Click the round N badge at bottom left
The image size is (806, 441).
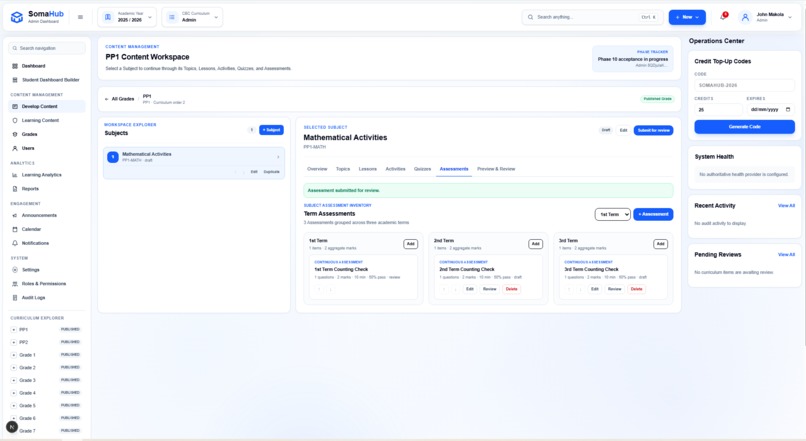(12, 427)
